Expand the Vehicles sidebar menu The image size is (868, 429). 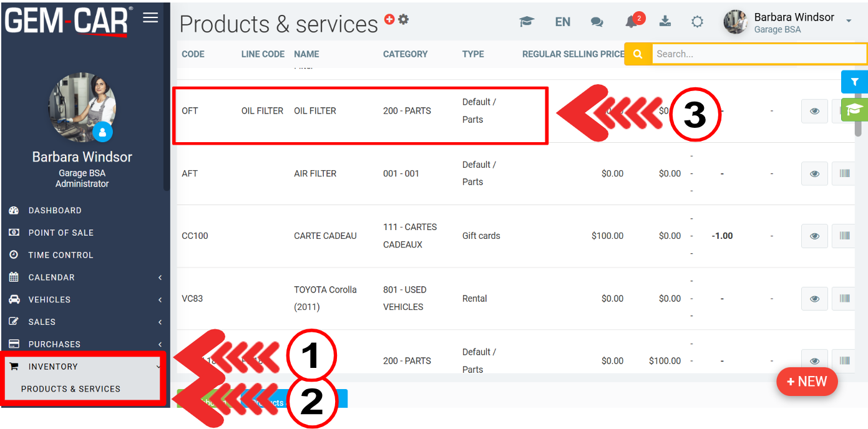click(85, 300)
